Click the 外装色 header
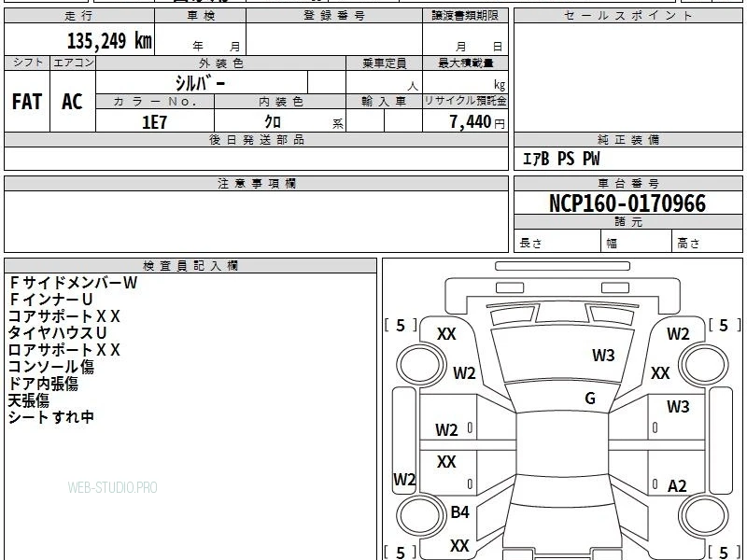 (221, 63)
